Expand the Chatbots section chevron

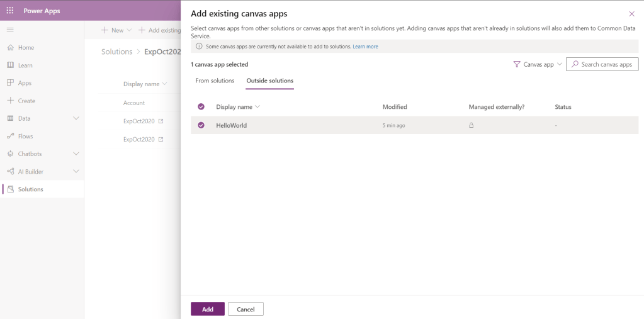(x=76, y=154)
